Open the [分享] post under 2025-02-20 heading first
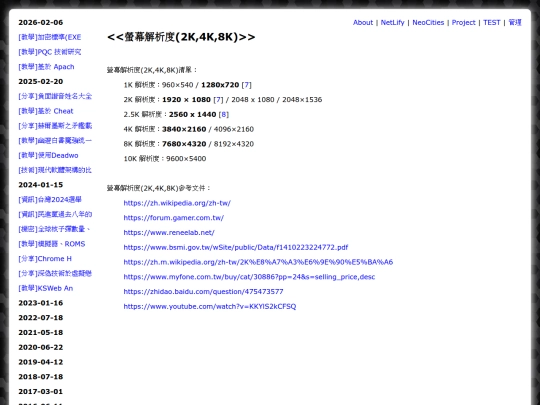Screen dimensions: 540x405 tap(55, 96)
